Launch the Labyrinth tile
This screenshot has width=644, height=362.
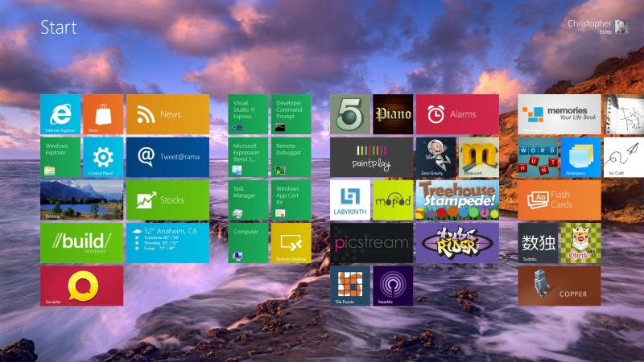click(350, 200)
